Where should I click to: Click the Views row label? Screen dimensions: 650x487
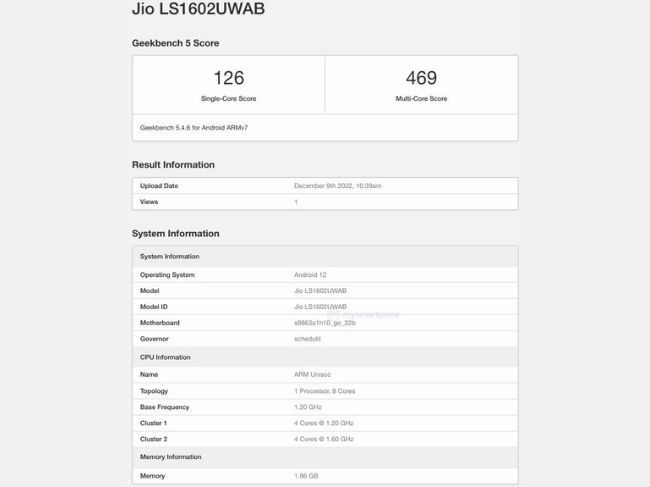pos(149,202)
